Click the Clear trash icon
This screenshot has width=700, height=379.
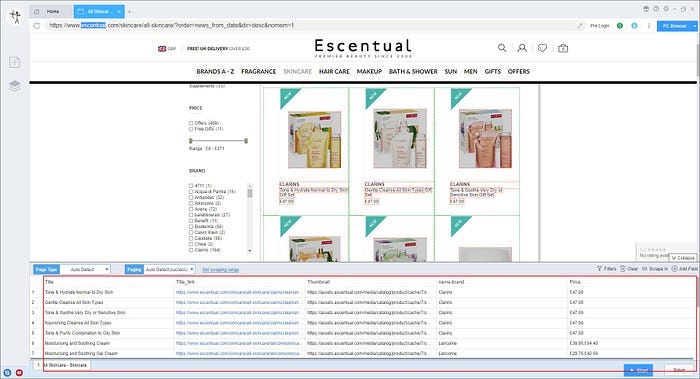[623, 269]
